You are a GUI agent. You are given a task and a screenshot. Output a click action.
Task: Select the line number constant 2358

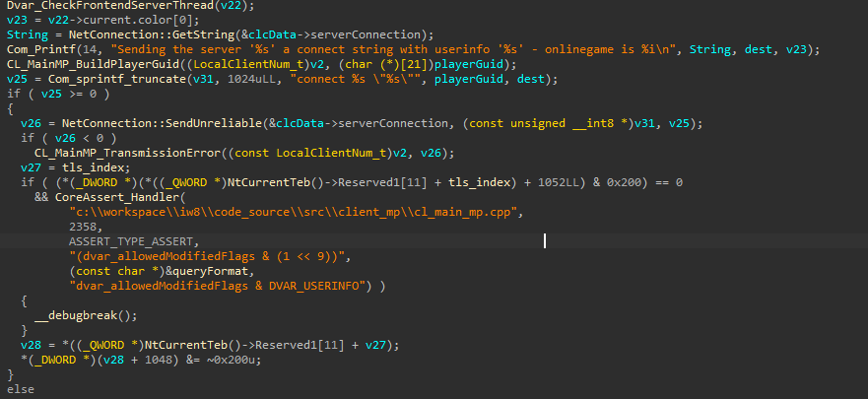click(84, 227)
